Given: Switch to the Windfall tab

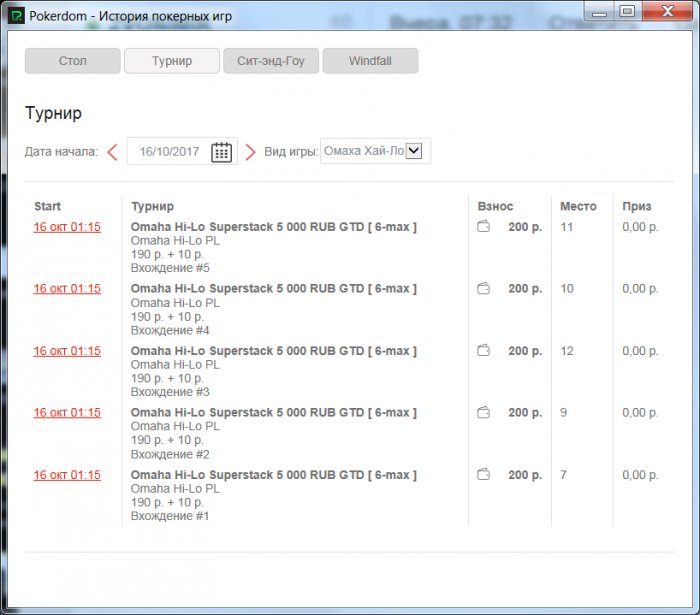Looking at the screenshot, I should [369, 61].
